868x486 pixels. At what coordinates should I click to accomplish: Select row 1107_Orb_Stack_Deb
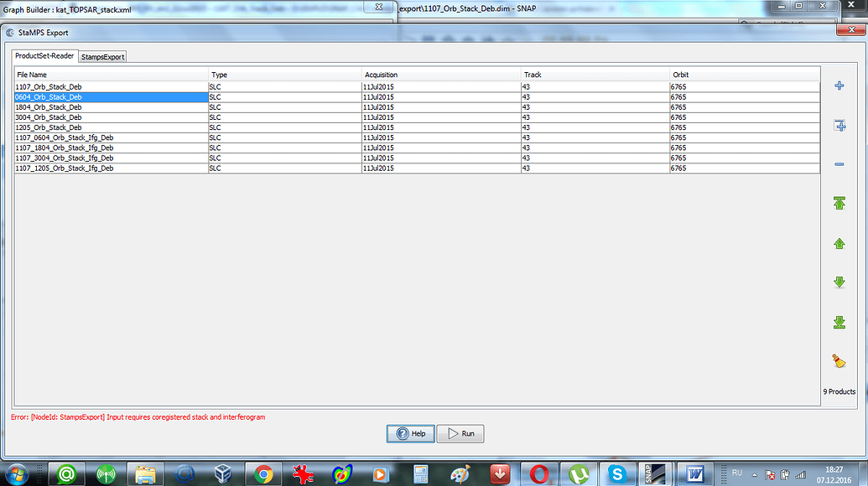(x=417, y=87)
